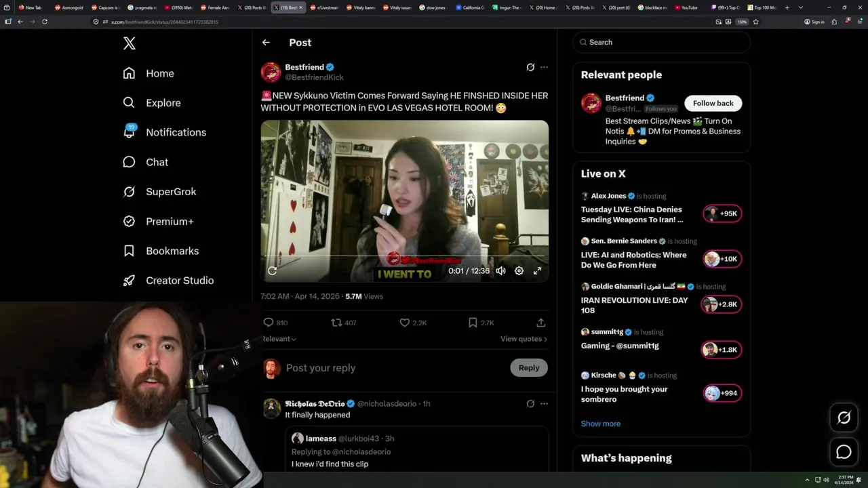Join Kirsche live +994 listeners
The width and height of the screenshot is (868, 488).
point(722,393)
